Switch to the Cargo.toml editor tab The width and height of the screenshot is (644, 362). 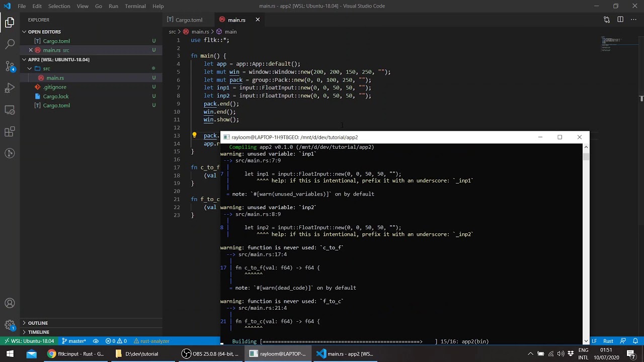[188, 20]
